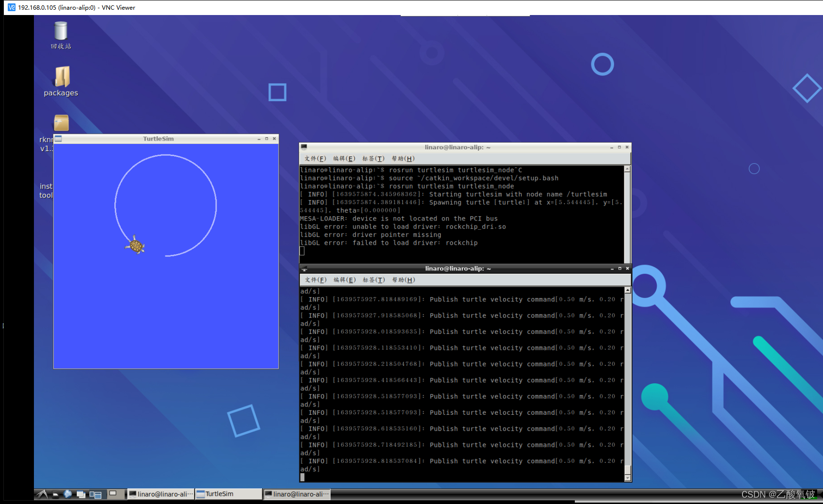823x504 pixels.
Task: Click the lower terminal title linaro@linaro-alip: ~
Action: [458, 268]
